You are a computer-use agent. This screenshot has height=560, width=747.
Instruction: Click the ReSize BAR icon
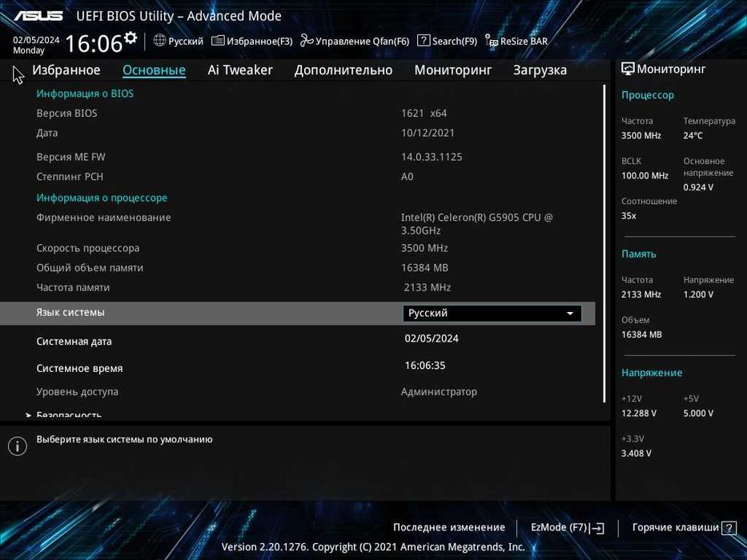(x=491, y=41)
